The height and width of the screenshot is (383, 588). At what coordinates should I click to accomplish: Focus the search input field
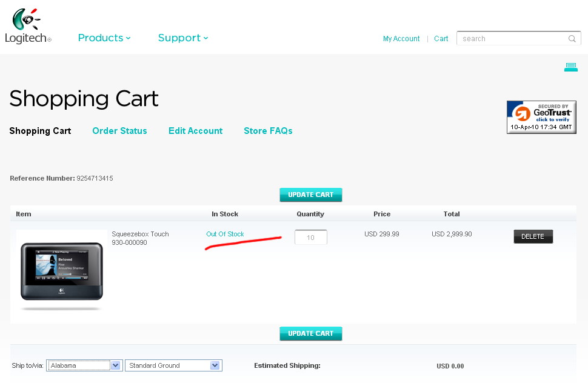coord(519,38)
